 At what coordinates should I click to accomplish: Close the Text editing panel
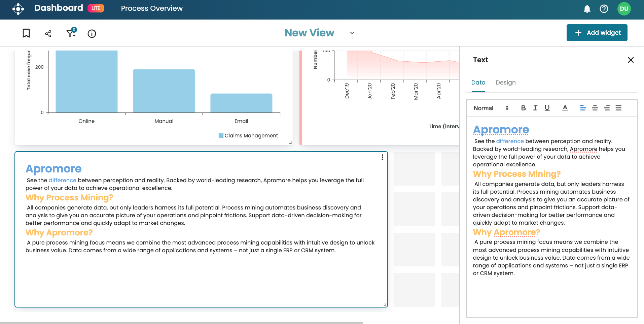631,60
